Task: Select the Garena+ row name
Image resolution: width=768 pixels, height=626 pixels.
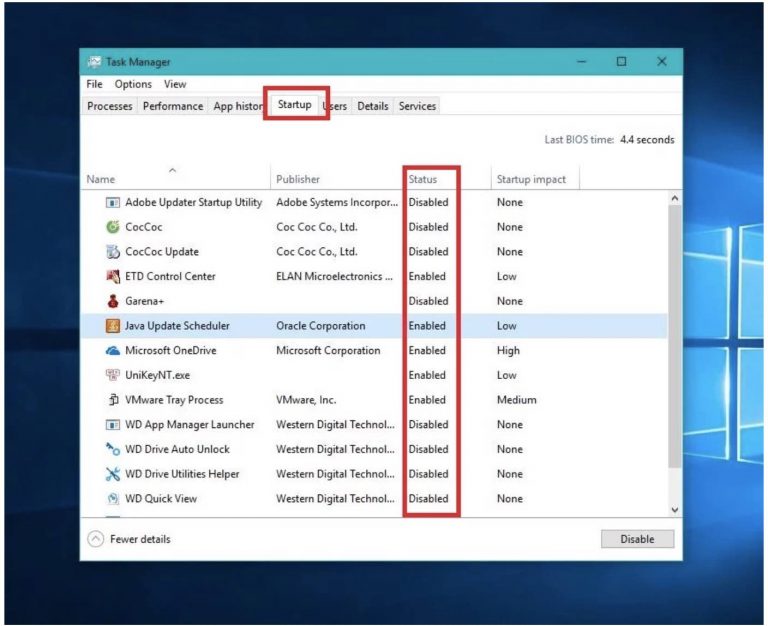Action: (x=144, y=301)
